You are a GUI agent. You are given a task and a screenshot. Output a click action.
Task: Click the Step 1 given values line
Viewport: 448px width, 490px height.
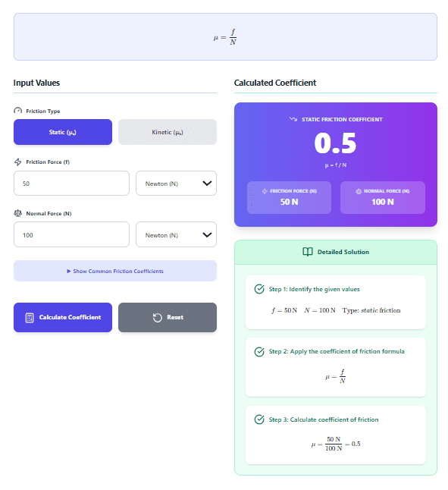pyautogui.click(x=336, y=310)
